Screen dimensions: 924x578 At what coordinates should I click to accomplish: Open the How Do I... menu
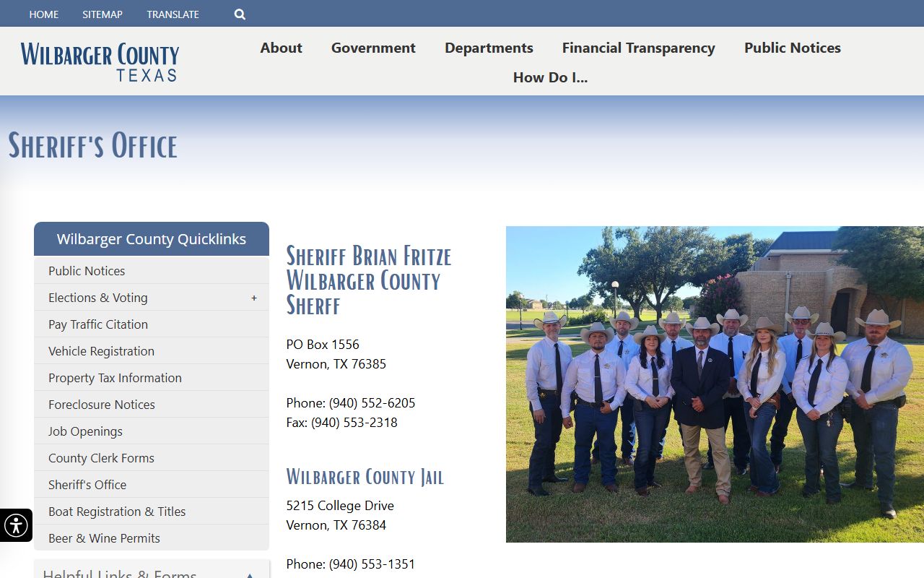click(x=551, y=77)
